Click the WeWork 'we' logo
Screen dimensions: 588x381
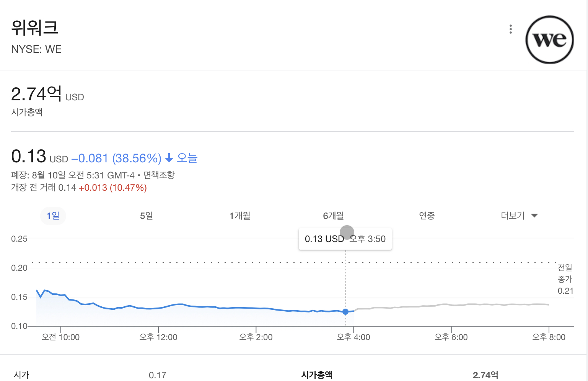tap(550, 40)
